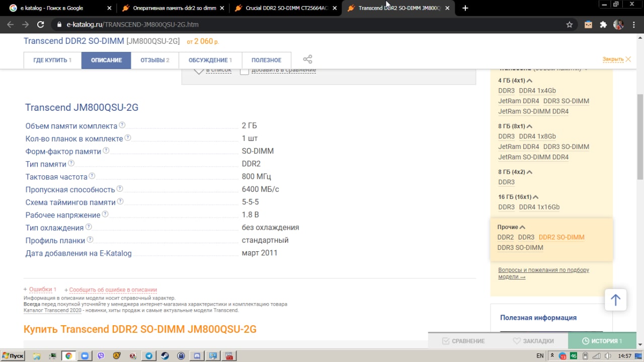Open the Полезное tab
This screenshot has height=362, width=644.
coord(267,60)
